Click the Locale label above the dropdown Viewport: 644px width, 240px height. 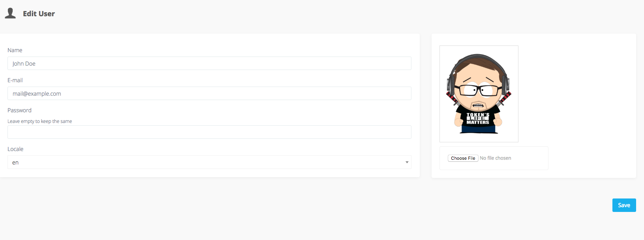(x=15, y=149)
